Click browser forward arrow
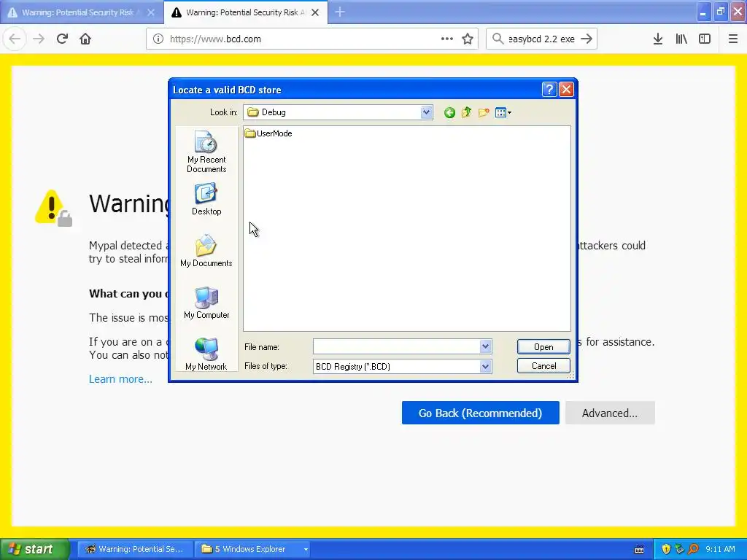This screenshot has width=747, height=560. click(39, 39)
